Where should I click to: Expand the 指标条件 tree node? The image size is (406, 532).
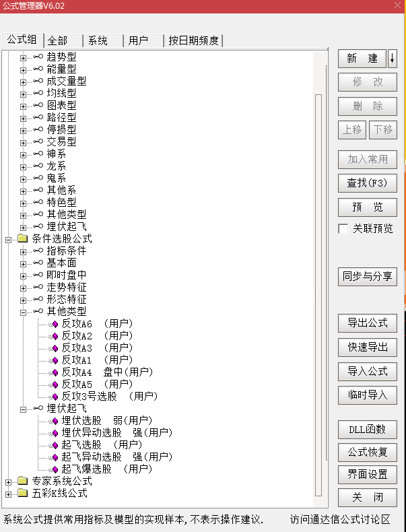[x=24, y=251]
